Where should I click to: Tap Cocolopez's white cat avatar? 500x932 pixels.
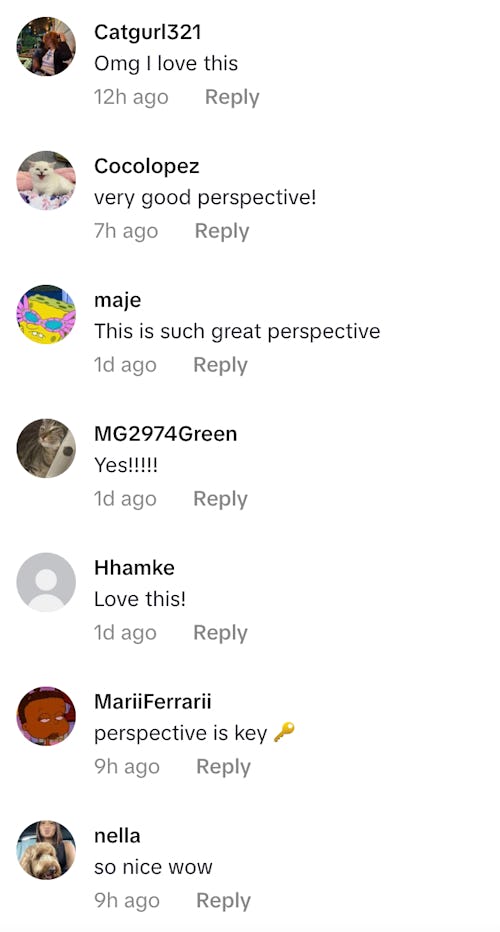(x=46, y=180)
